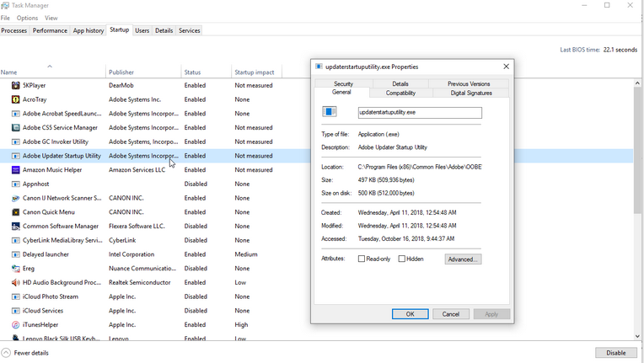Click the startup list scroll down arrow
Viewport: 644px width, 363px height.
[x=637, y=336]
